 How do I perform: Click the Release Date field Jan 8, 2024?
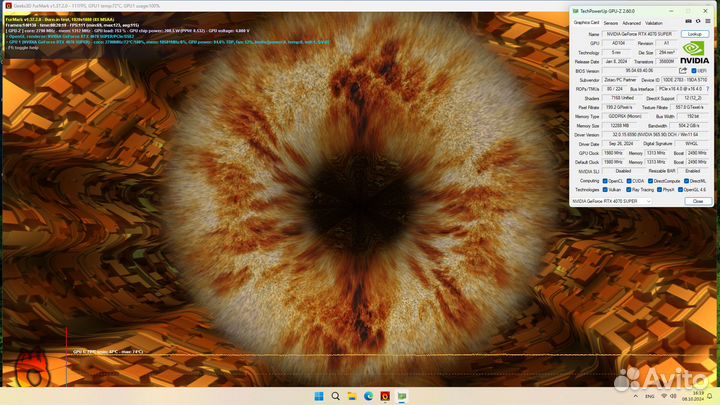point(616,62)
